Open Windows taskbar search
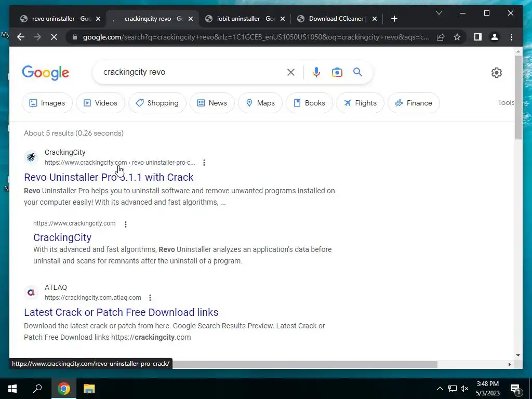 [37, 389]
